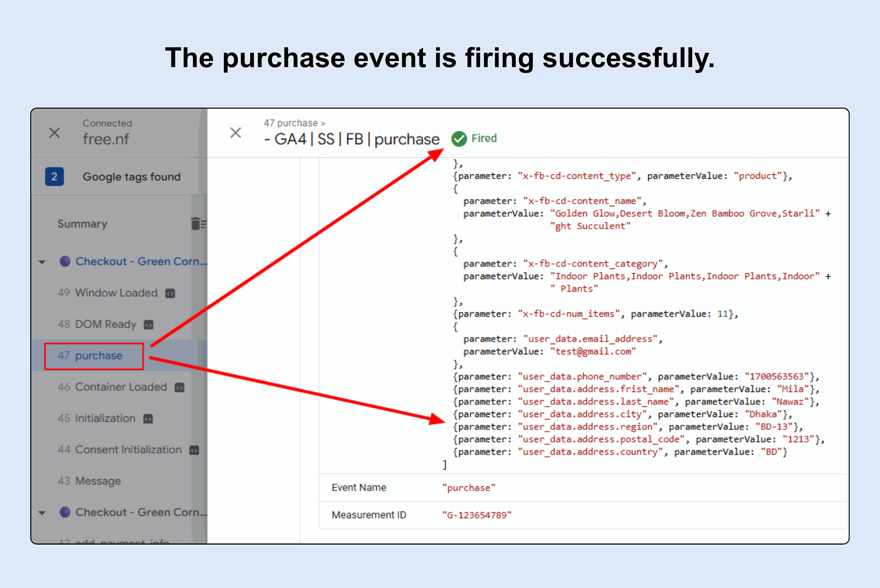880x588 pixels.
Task: Open the Summary view in the sidebar
Action: [82, 224]
